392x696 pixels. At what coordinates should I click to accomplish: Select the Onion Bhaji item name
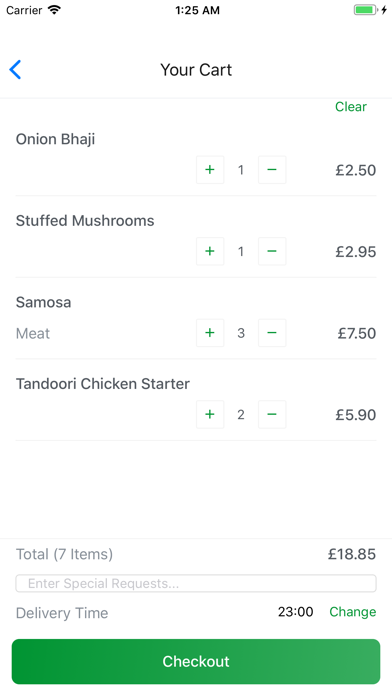(x=55, y=139)
